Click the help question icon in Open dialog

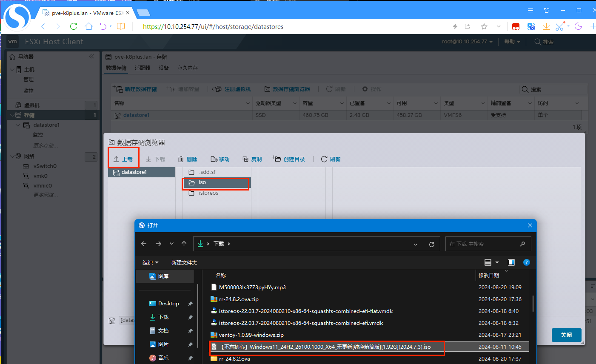tap(527, 262)
